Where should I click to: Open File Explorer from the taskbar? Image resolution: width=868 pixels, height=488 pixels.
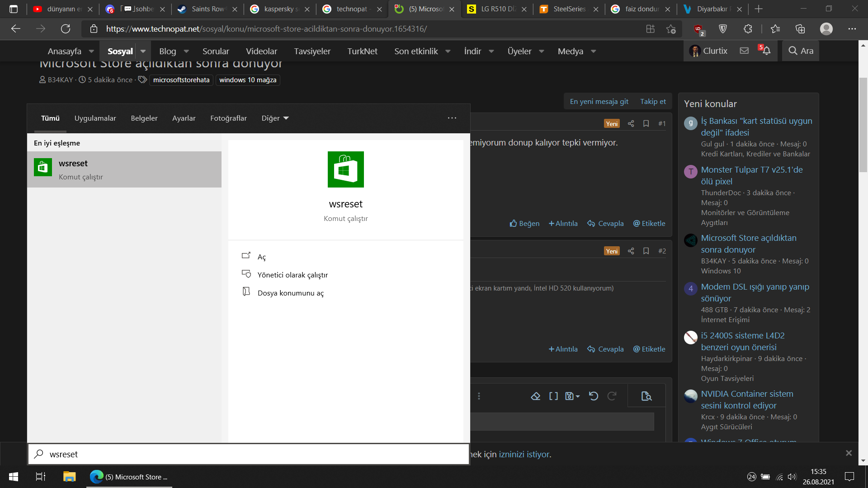click(69, 477)
